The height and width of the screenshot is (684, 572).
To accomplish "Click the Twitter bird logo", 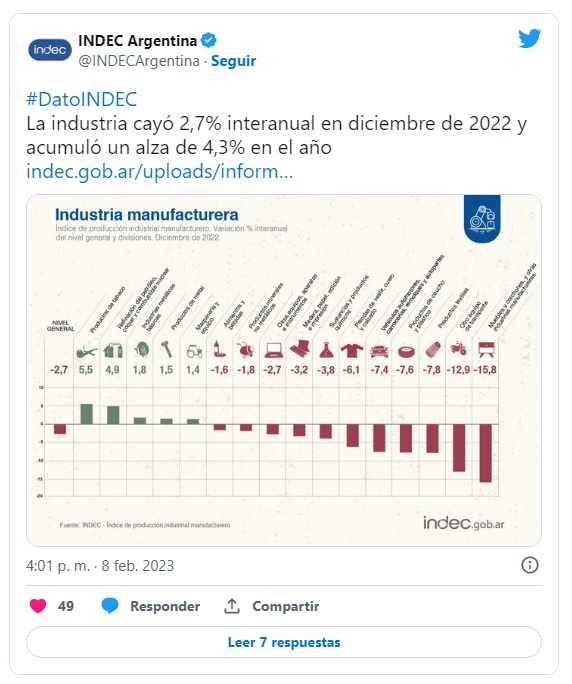I will tap(529, 38).
